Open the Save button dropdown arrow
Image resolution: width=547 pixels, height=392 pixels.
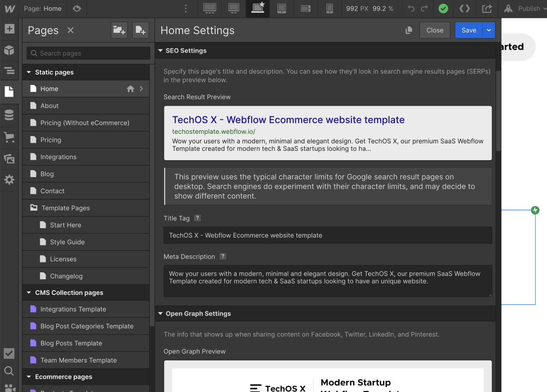click(489, 30)
